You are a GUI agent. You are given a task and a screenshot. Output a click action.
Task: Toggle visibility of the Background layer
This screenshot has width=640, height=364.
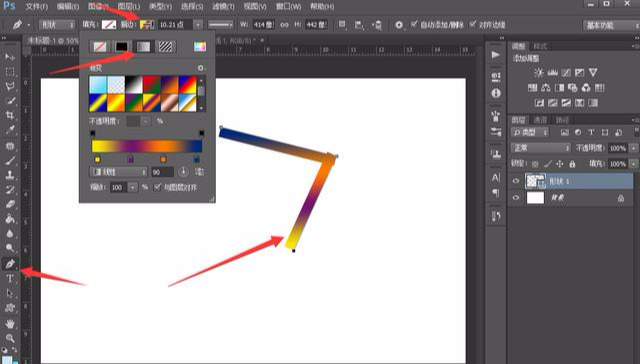(x=516, y=198)
